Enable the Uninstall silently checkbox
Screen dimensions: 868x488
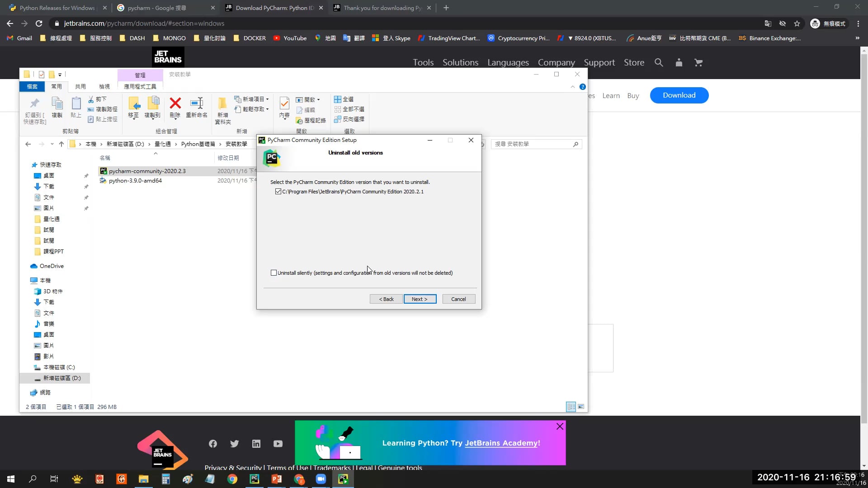tap(274, 273)
